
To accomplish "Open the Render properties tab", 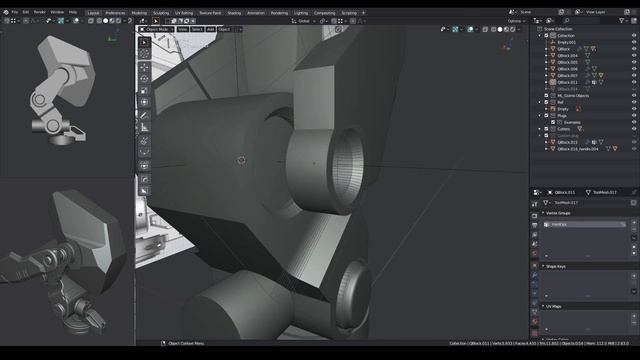I will pos(535,216).
